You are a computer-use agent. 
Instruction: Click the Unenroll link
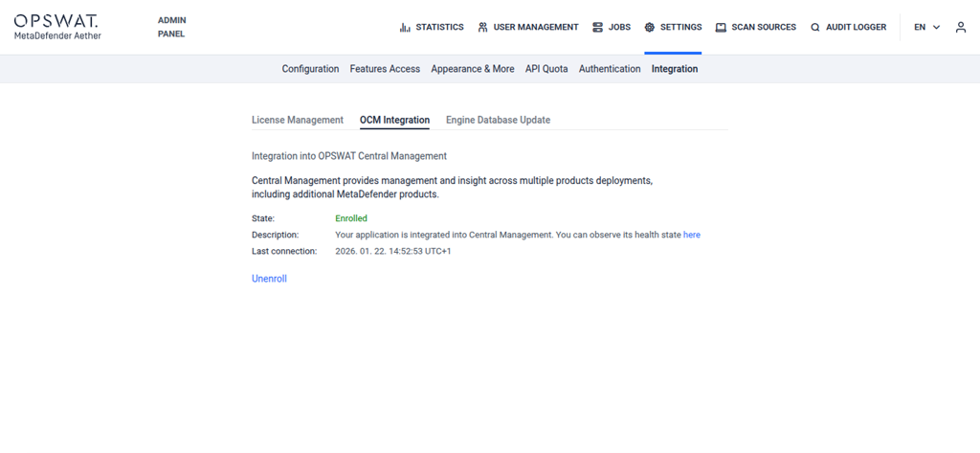pos(269,279)
